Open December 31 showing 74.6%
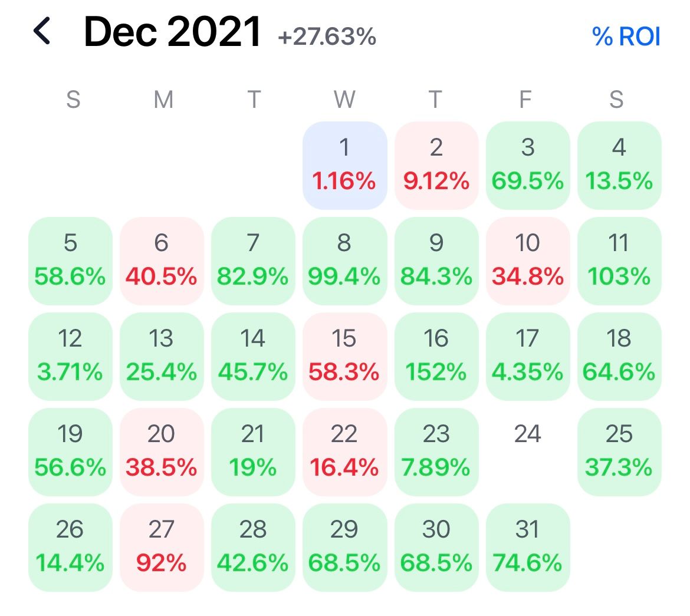Viewport: 690px width, 616px height. coord(528,548)
